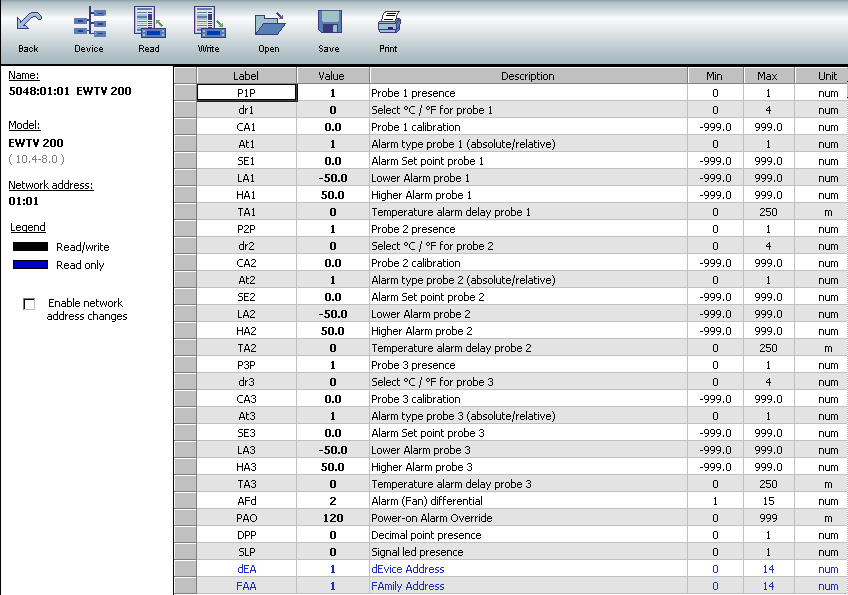Image resolution: width=848 pixels, height=595 pixels.
Task: Click the value 50.0 for HA2
Action: click(333, 331)
